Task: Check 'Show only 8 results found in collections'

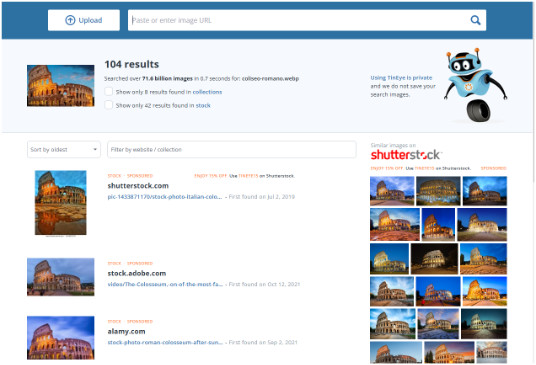Action: [108, 92]
